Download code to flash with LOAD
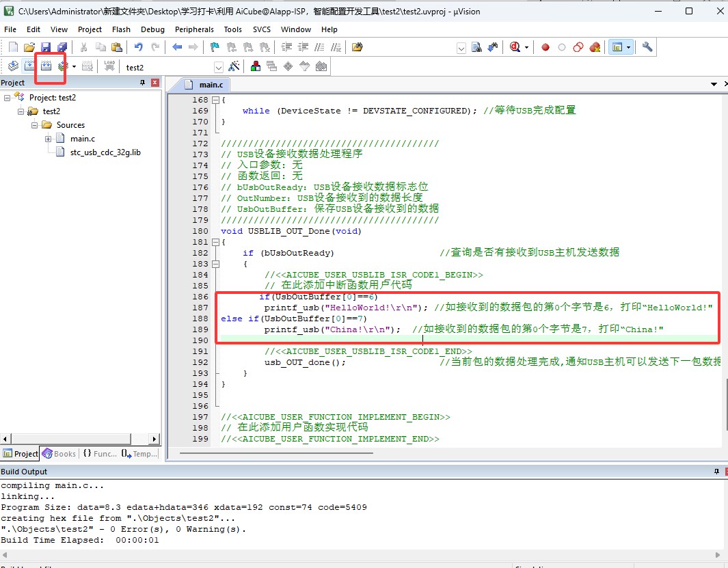 [x=109, y=66]
